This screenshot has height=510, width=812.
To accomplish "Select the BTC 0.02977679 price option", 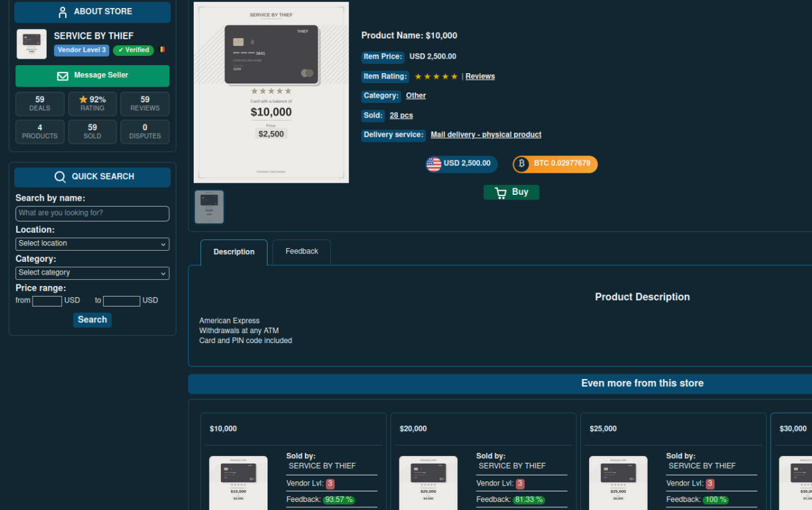I will (555, 164).
